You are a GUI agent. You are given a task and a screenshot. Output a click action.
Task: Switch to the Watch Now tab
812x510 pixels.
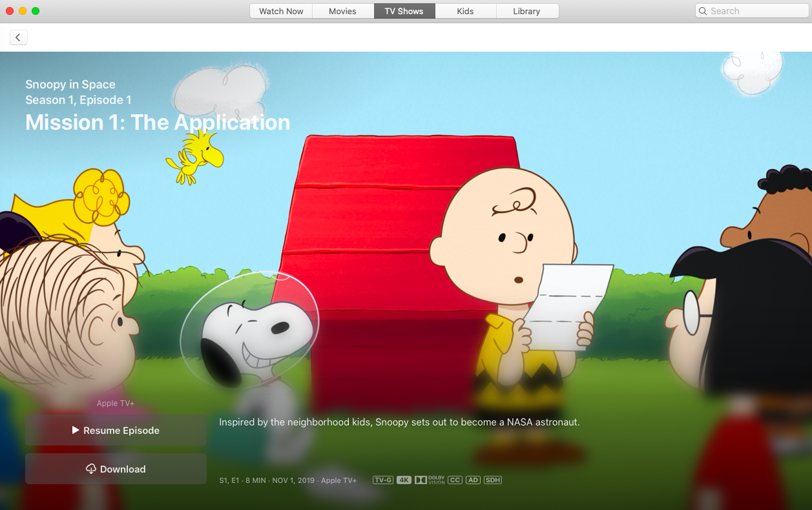coord(281,11)
